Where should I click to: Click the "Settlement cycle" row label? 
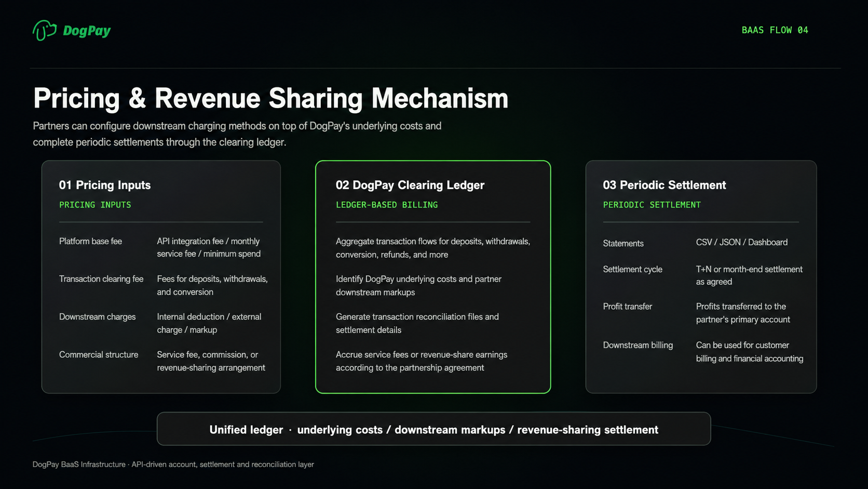[x=632, y=269]
